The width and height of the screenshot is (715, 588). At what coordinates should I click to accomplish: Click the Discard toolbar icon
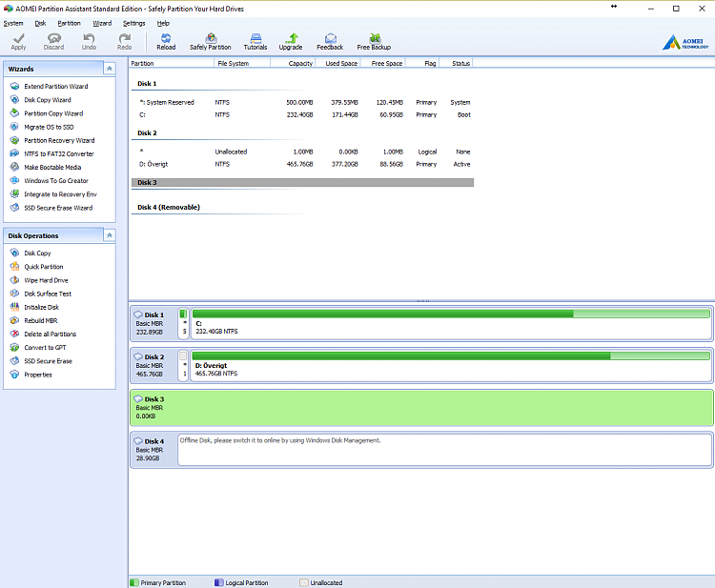click(53, 42)
